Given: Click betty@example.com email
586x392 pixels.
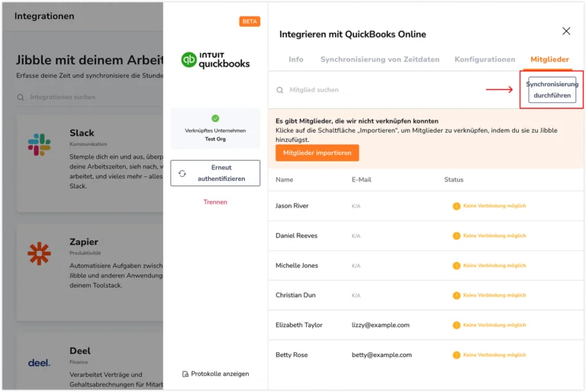Looking at the screenshot, I should (x=382, y=355).
